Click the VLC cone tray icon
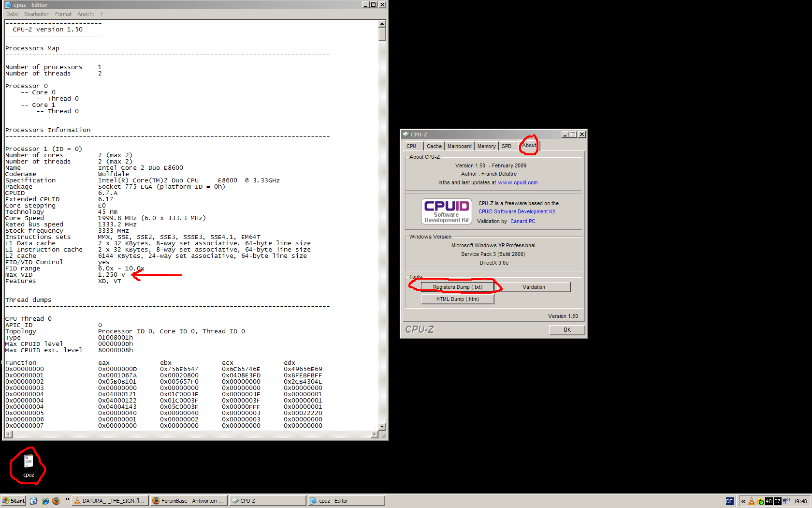The width and height of the screenshot is (812, 508). pyautogui.click(x=752, y=501)
